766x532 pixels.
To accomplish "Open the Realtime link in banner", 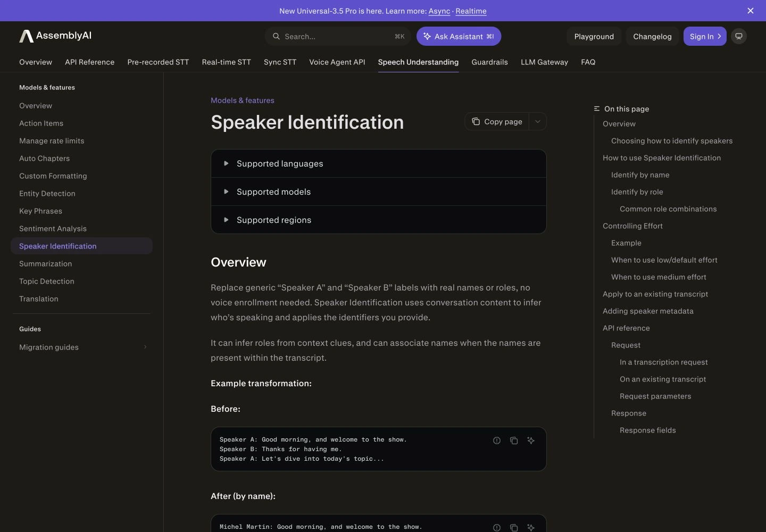I will pyautogui.click(x=471, y=11).
